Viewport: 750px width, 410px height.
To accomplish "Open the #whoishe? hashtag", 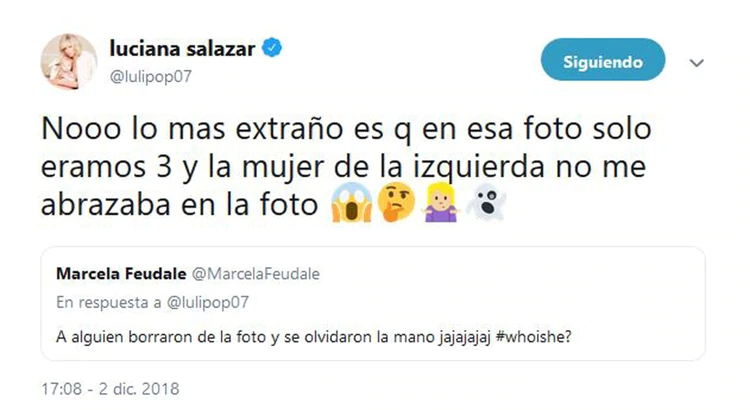I will pyautogui.click(x=534, y=337).
